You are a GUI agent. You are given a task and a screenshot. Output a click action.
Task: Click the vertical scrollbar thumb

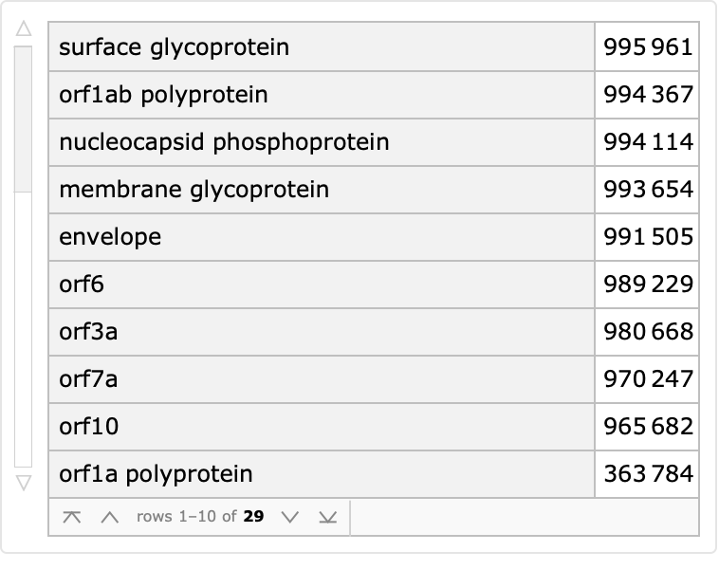point(24,119)
